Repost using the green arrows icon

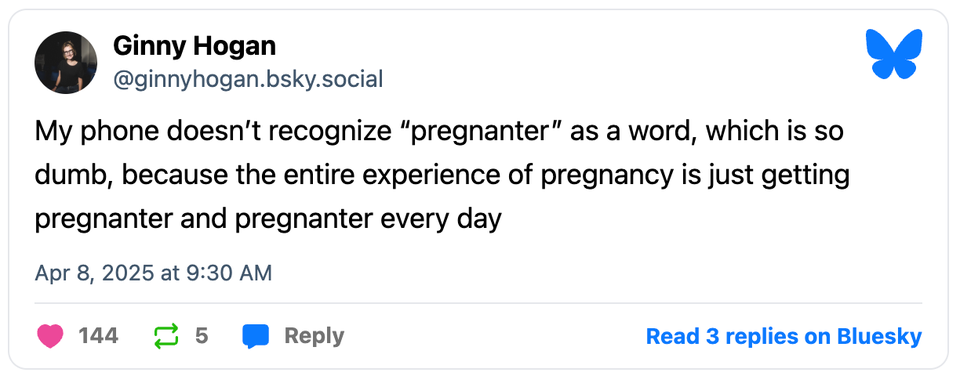[167, 336]
